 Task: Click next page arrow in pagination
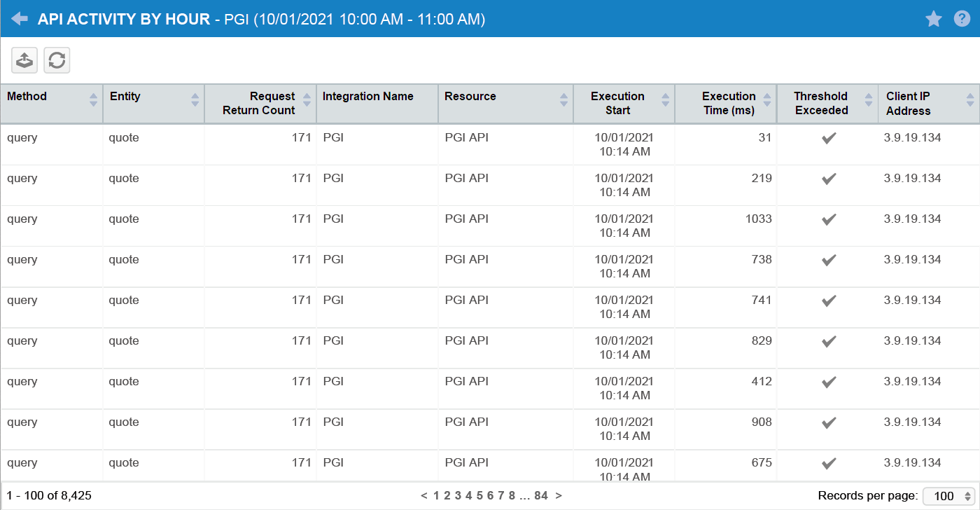pyautogui.click(x=559, y=496)
